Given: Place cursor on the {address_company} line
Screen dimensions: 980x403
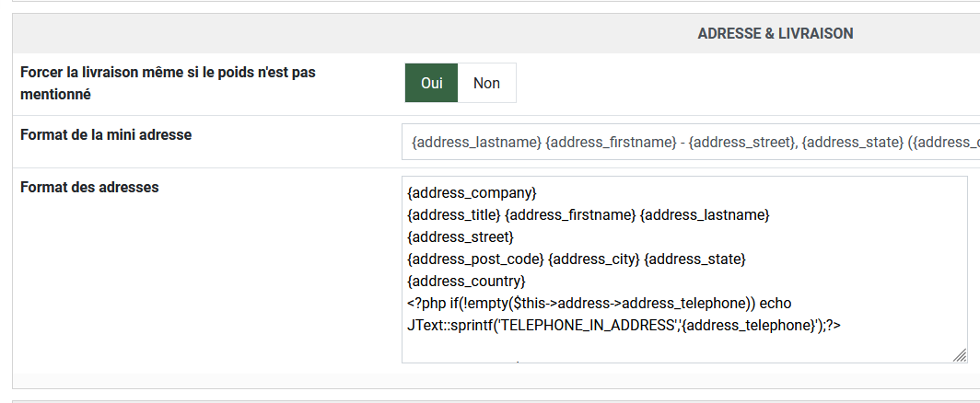Looking at the screenshot, I should point(471,193).
